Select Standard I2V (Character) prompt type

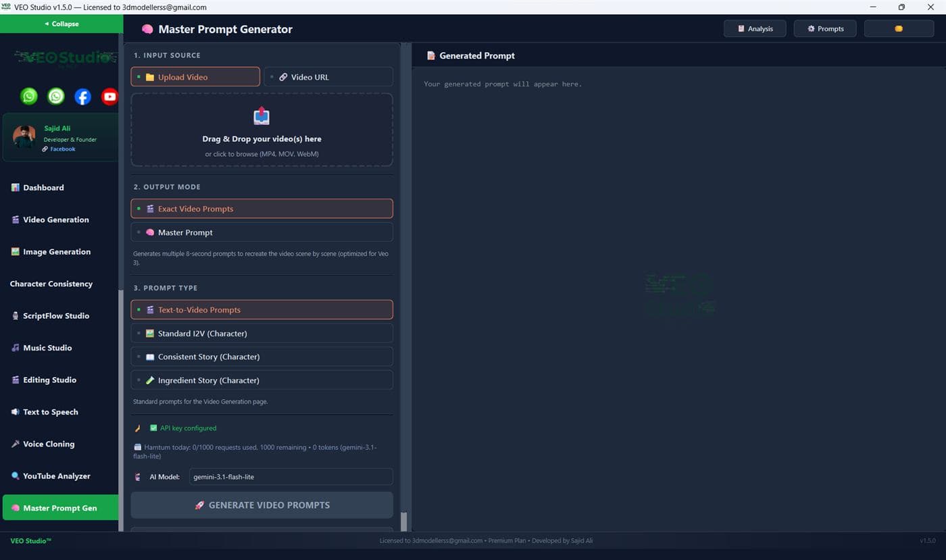point(262,334)
